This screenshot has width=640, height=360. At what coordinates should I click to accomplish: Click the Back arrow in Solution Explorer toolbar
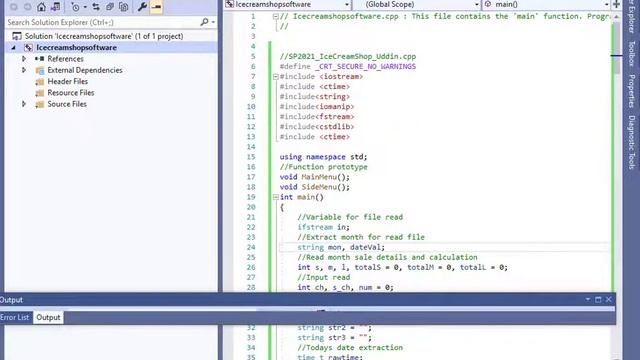pyautogui.click(x=13, y=7)
